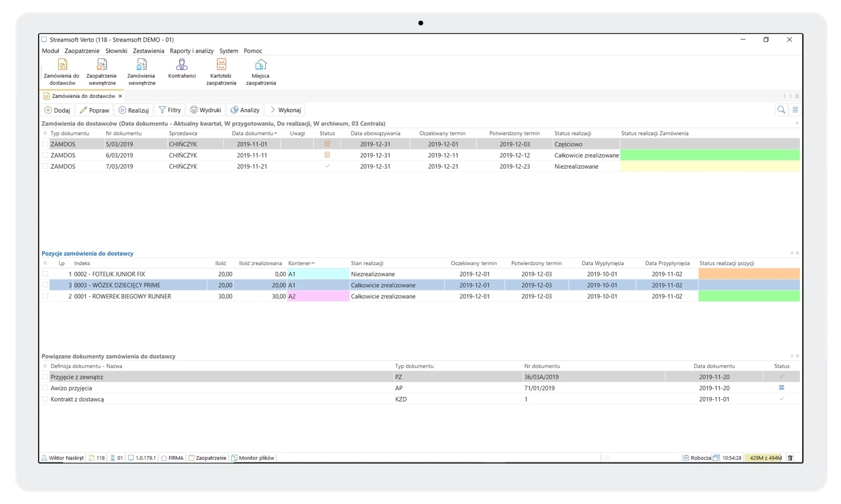841x504 pixels.
Task: Check the FOTELIK JUNIOR FIX row checkbox
Action: (x=45, y=274)
